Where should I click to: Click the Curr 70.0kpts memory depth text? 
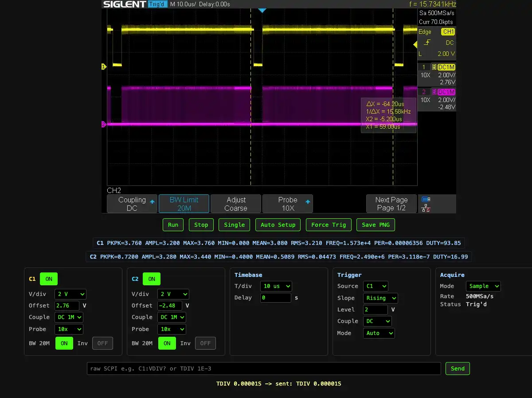pyautogui.click(x=436, y=22)
